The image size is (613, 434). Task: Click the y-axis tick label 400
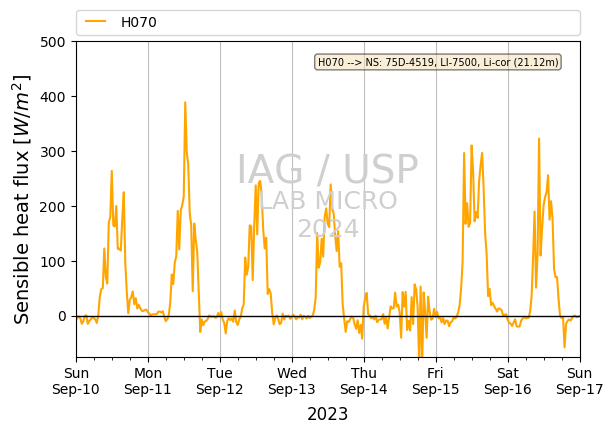tap(53, 97)
